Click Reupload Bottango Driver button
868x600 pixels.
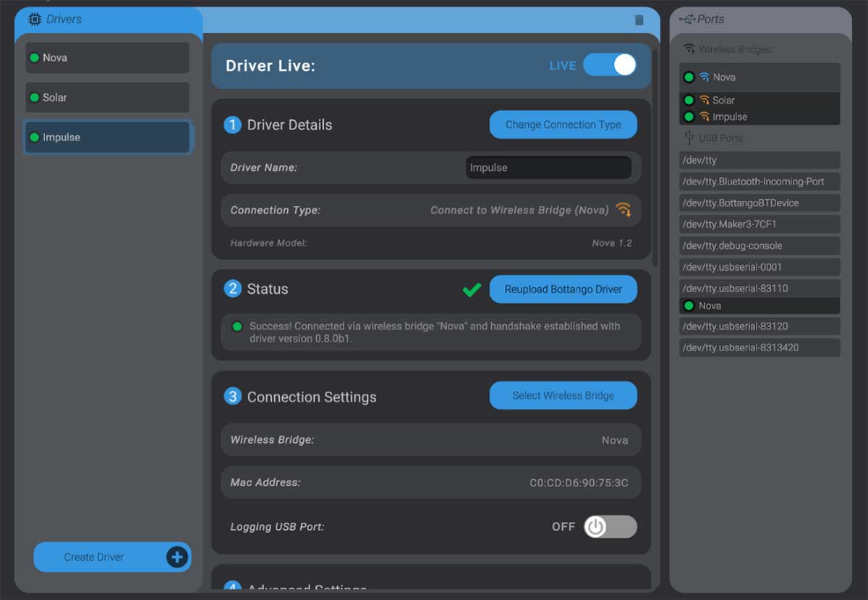click(x=563, y=289)
